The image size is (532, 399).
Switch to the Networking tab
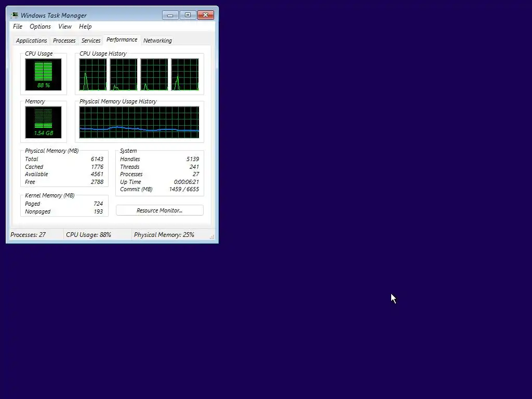[157, 41]
